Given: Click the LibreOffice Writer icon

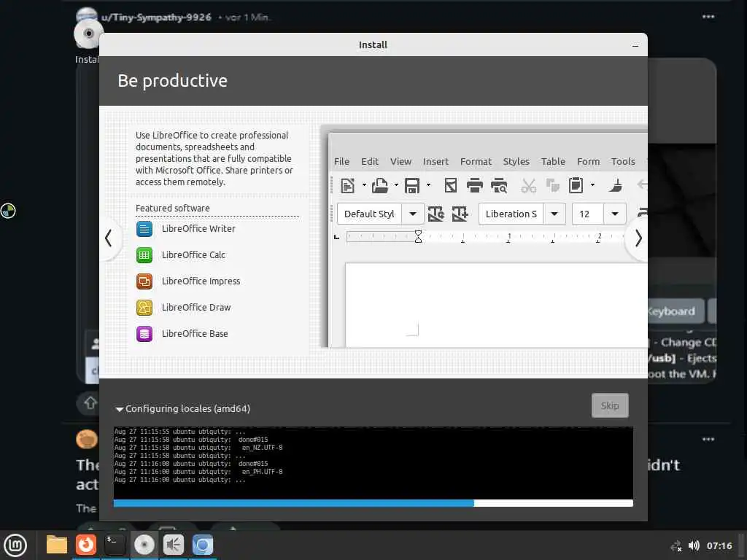Looking at the screenshot, I should pyautogui.click(x=144, y=229).
